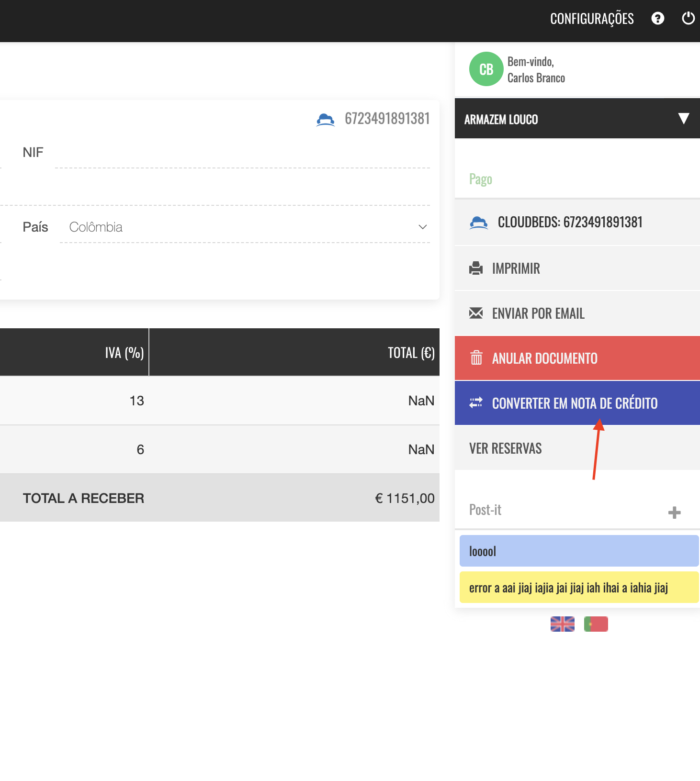The width and height of the screenshot is (700, 781).
Task: Select the yellow error post-it note
Action: click(x=578, y=588)
